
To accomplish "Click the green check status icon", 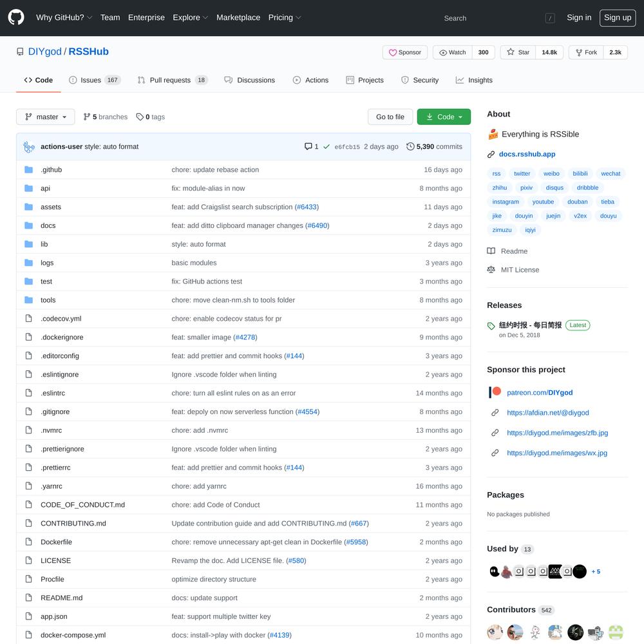I will pos(327,147).
